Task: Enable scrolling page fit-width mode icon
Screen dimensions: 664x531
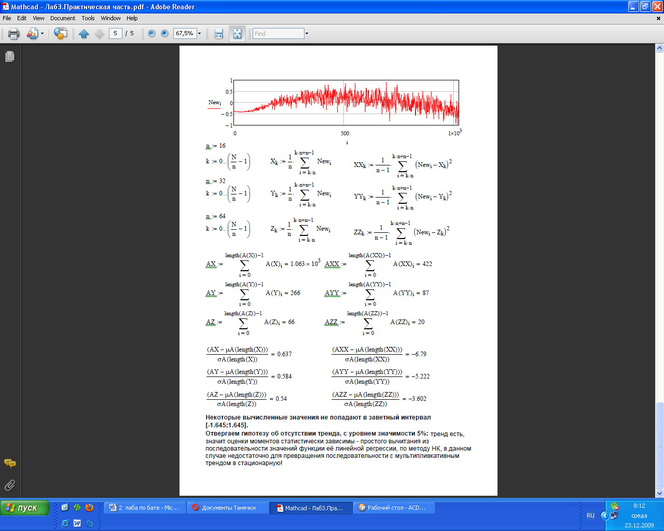Action: [x=219, y=33]
